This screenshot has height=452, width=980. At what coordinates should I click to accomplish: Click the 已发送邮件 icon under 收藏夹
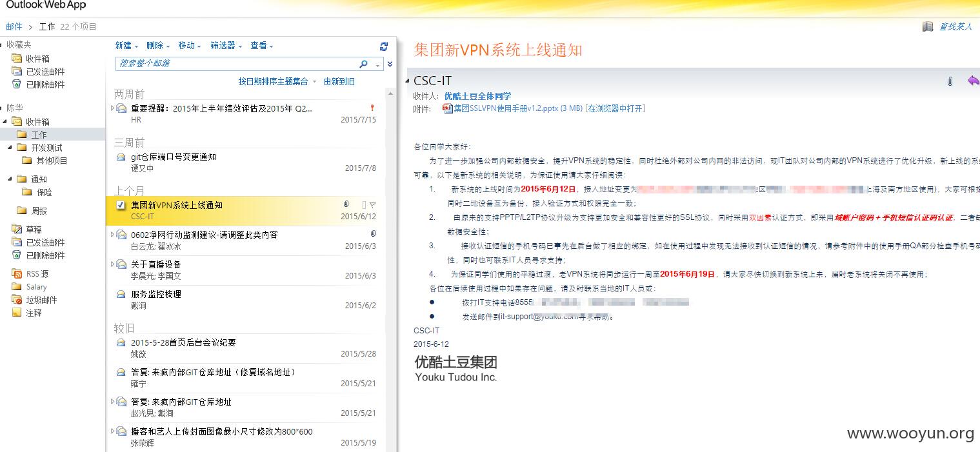[x=17, y=72]
